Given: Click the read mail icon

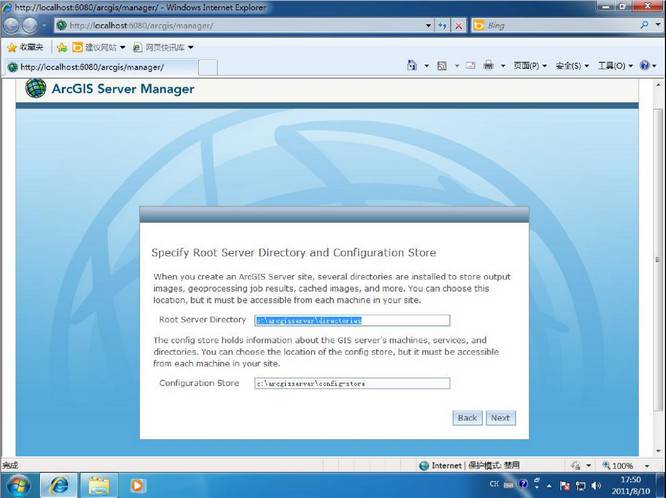Looking at the screenshot, I should point(470,65).
